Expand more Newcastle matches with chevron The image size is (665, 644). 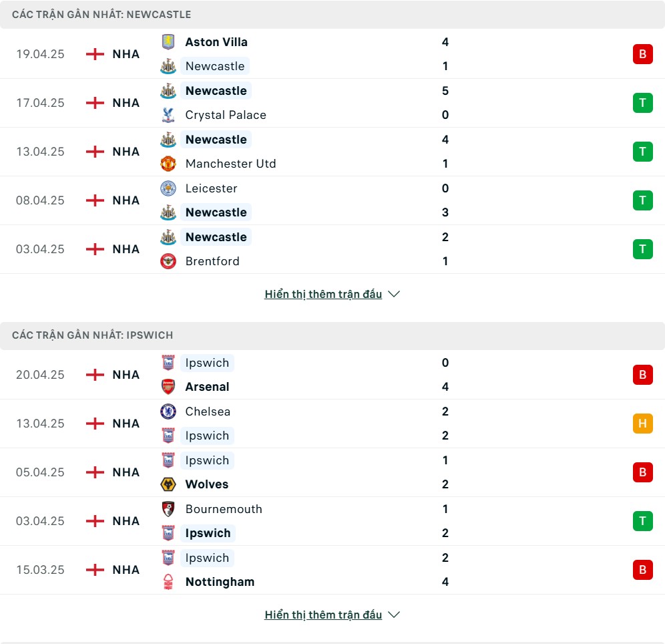[394, 294]
